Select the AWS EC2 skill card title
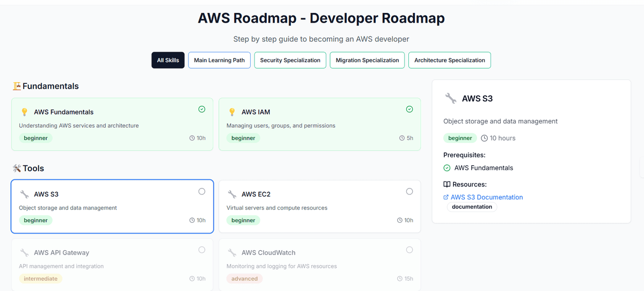The height and width of the screenshot is (291, 644). [255, 194]
